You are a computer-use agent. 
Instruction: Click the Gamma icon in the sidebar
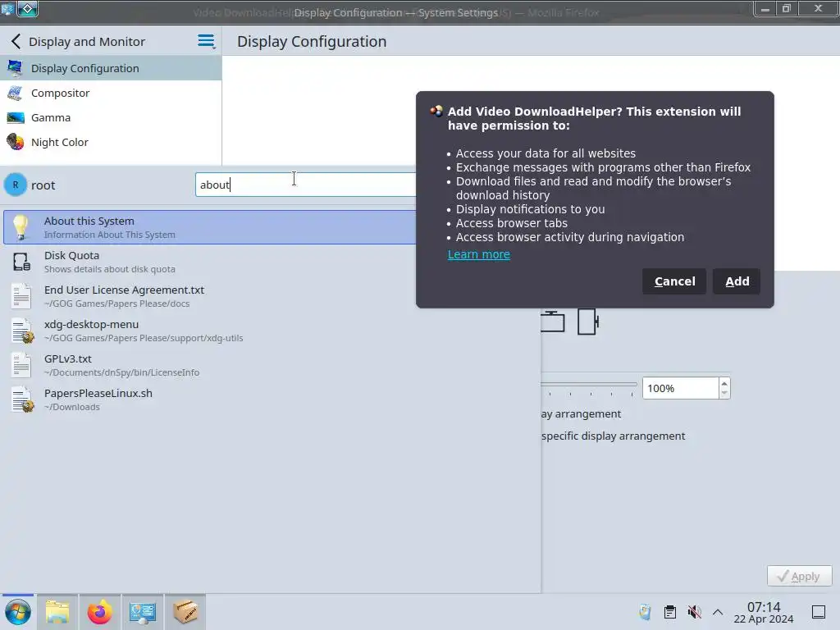[x=15, y=117]
